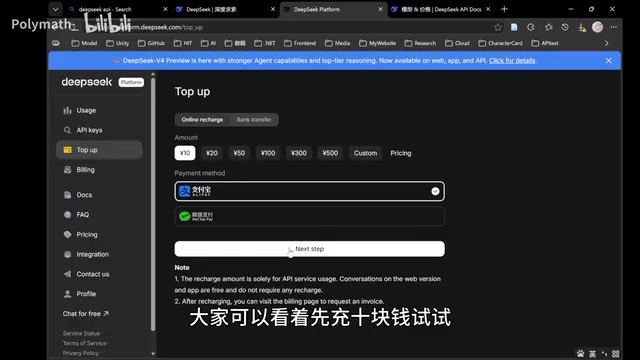Viewport: 640px width, 360px height.
Task: Click the Next step button
Action: tap(309, 249)
